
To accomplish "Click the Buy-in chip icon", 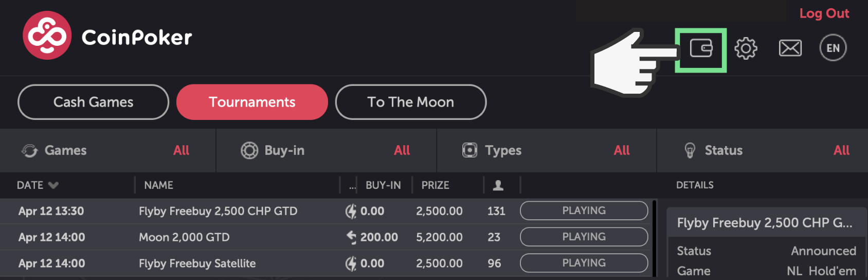I will (249, 150).
